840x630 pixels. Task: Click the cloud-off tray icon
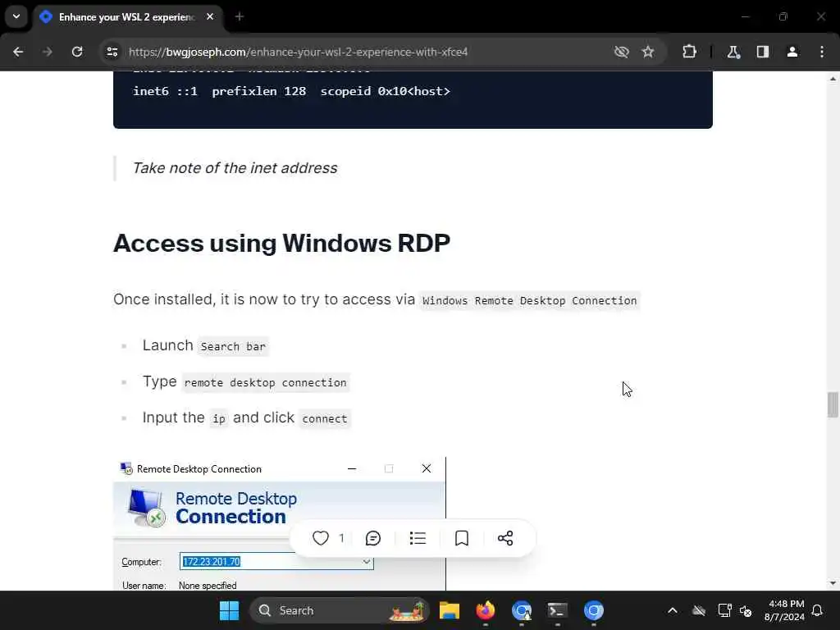pyautogui.click(x=699, y=610)
